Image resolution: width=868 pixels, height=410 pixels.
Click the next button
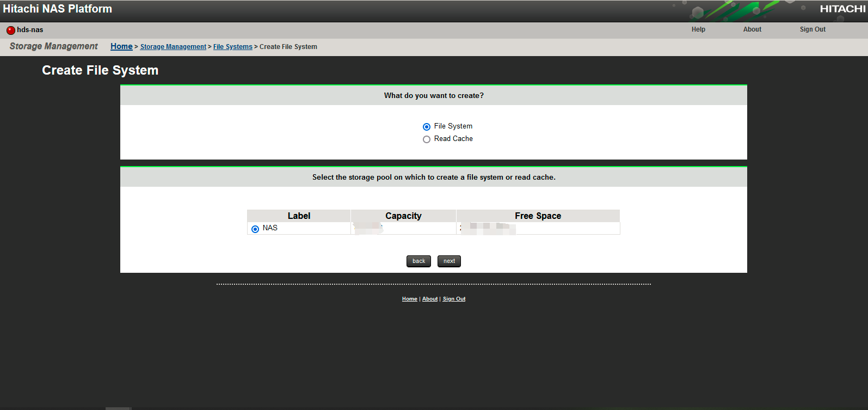(449, 261)
